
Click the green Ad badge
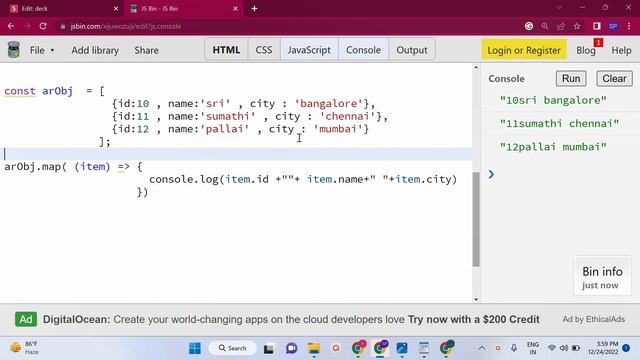coord(26,319)
